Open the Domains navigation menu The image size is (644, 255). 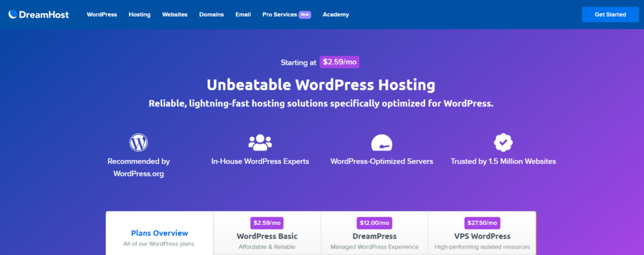[211, 14]
